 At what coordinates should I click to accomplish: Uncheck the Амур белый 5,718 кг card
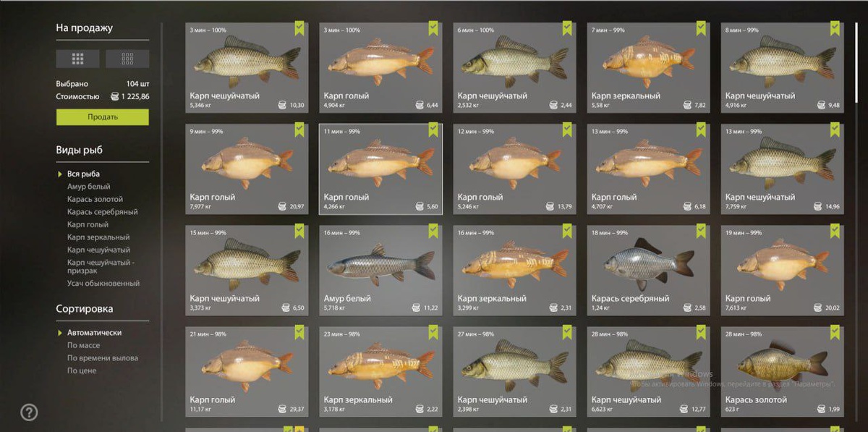[433, 231]
